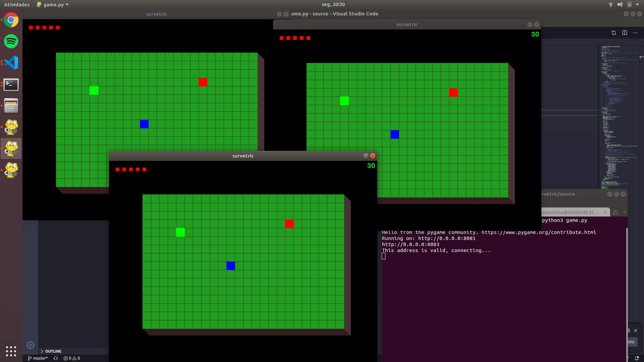The width and height of the screenshot is (644, 362).
Task: Click the master branch status item
Action: (38, 358)
